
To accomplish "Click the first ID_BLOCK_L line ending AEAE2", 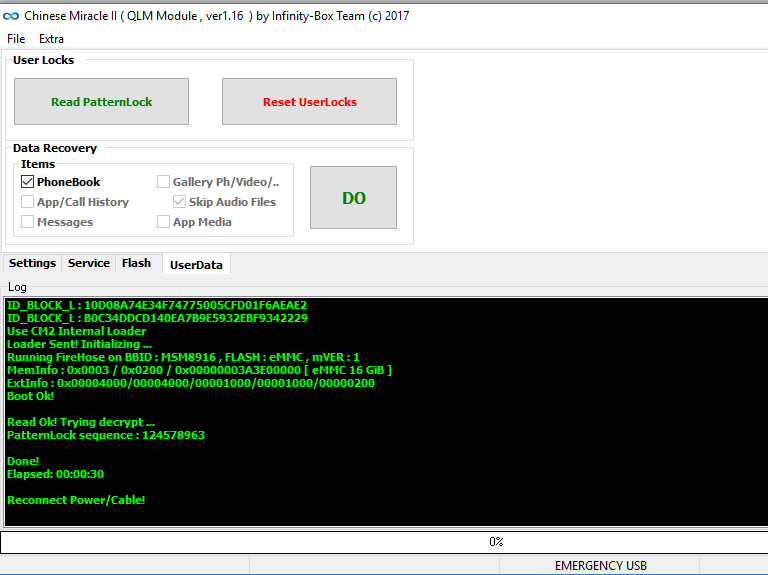I will coord(157,305).
